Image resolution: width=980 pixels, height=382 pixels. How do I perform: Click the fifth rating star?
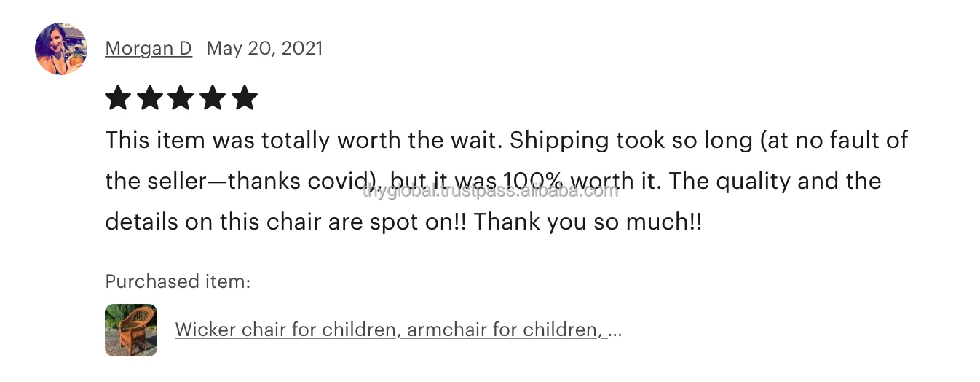point(245,97)
